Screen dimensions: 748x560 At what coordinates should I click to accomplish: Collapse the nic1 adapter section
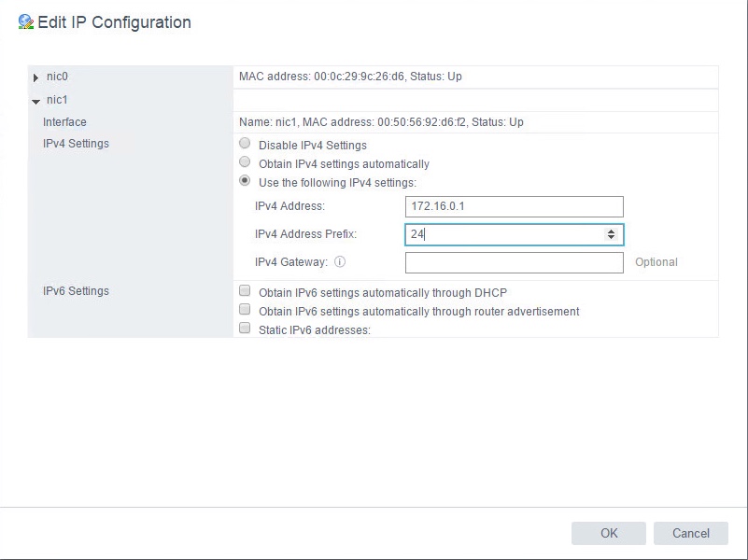35,101
